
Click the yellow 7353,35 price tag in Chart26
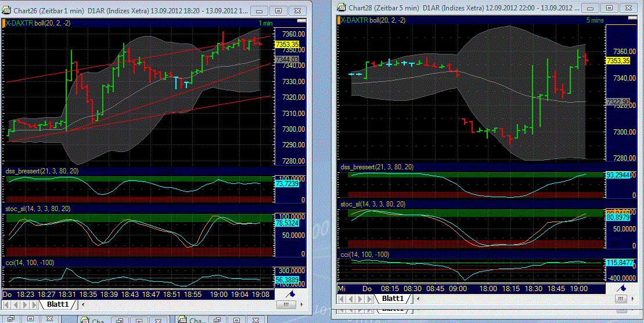[x=287, y=44]
